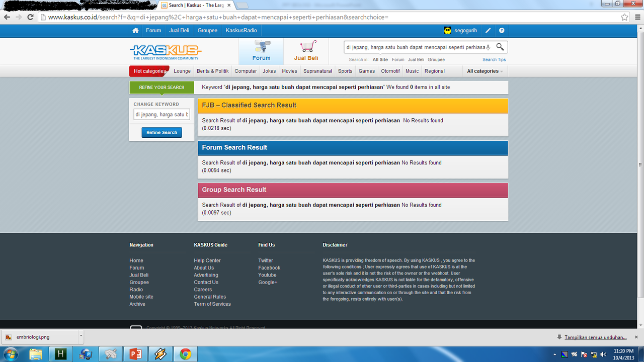This screenshot has width=644, height=362.
Task: Close the downloads bar
Action: pyautogui.click(x=637, y=337)
